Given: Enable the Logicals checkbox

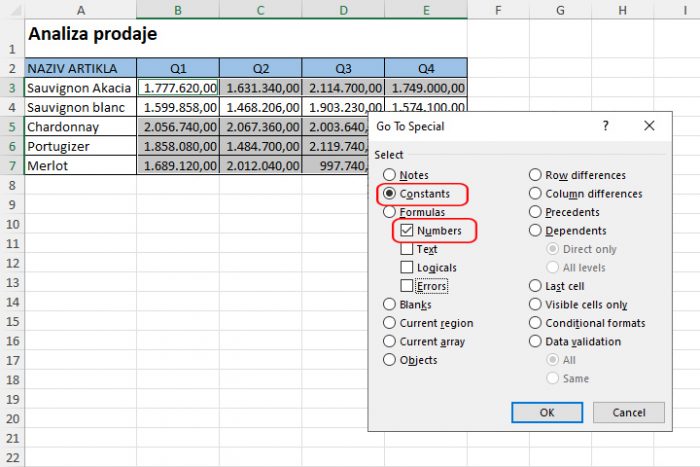Looking at the screenshot, I should tap(407, 268).
